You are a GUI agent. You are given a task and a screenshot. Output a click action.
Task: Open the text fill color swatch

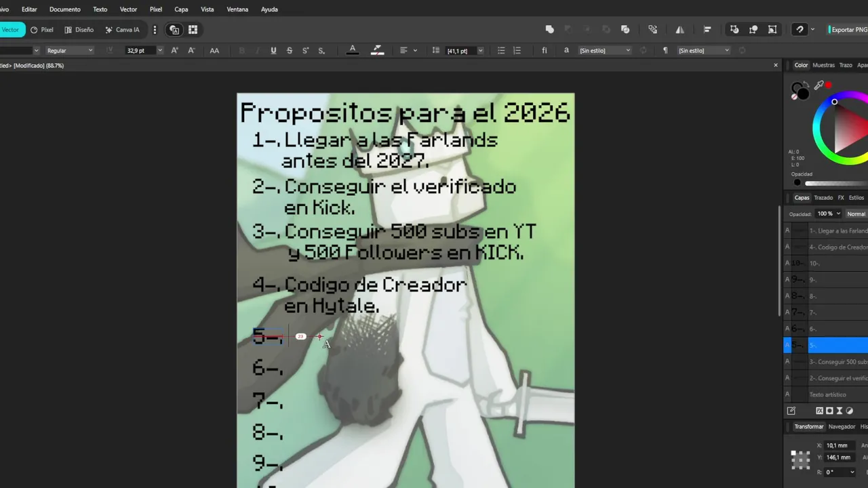[353, 50]
